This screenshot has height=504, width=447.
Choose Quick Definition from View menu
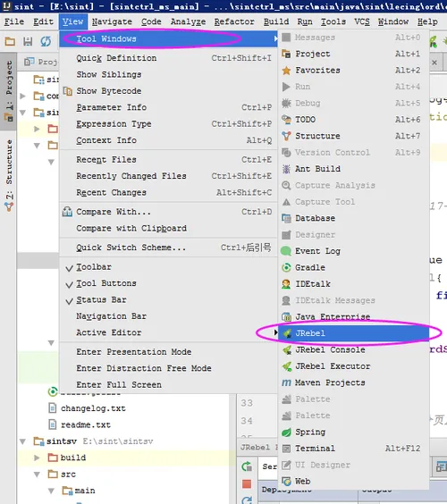click(168, 58)
